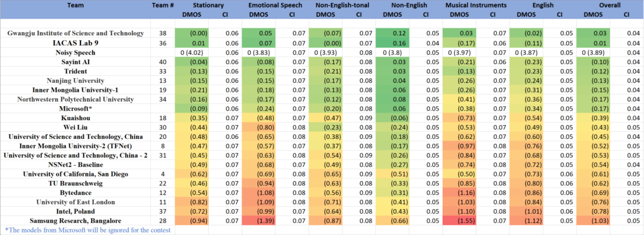
Task: Click Samsung Research Overall DMOS (1.03)
Action: click(x=593, y=221)
